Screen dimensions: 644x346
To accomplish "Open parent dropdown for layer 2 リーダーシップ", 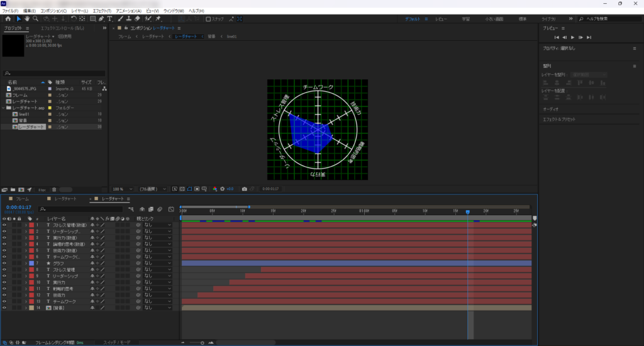I will point(157,232).
